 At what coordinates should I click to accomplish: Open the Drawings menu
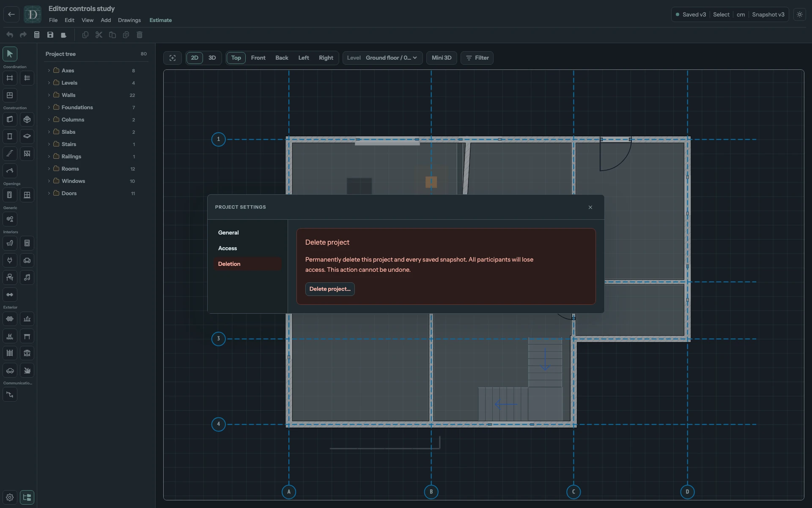click(x=129, y=20)
